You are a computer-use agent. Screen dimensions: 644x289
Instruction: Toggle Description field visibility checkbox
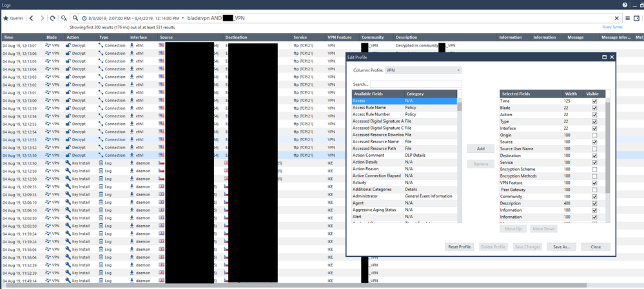594,203
